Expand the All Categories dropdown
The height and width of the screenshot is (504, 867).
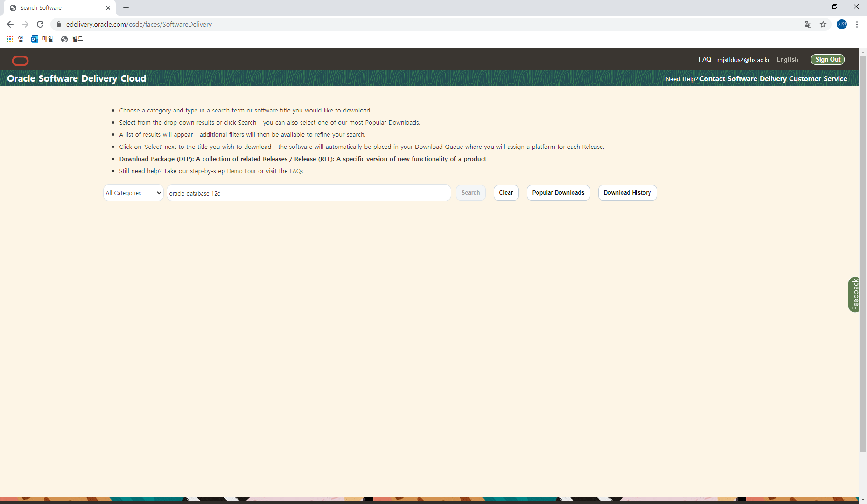[x=133, y=193]
